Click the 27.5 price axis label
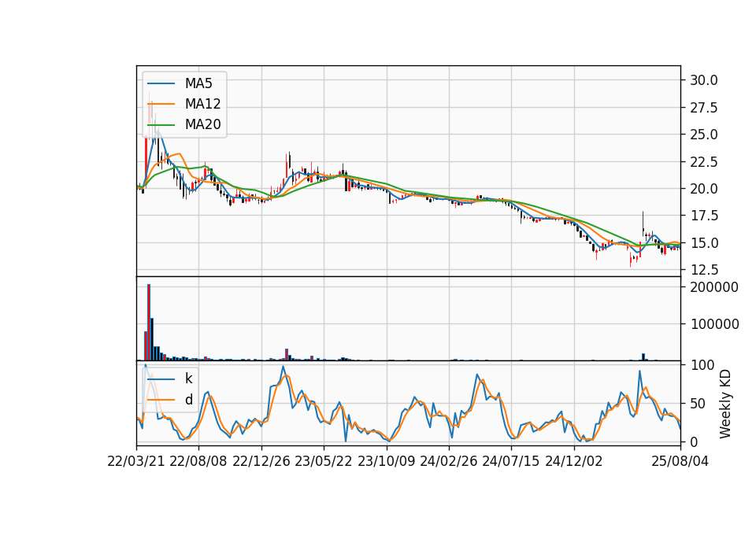 pyautogui.click(x=703, y=108)
